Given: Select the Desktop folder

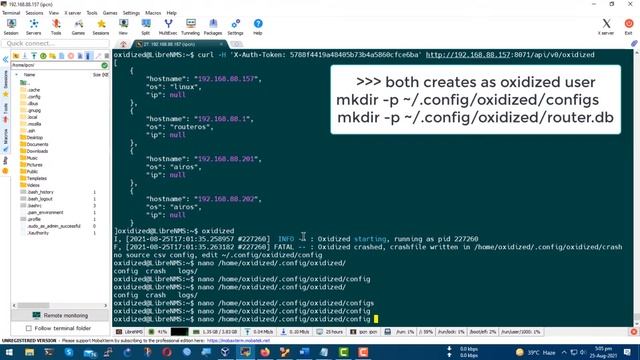Looking at the screenshot, I should tap(31, 138).
